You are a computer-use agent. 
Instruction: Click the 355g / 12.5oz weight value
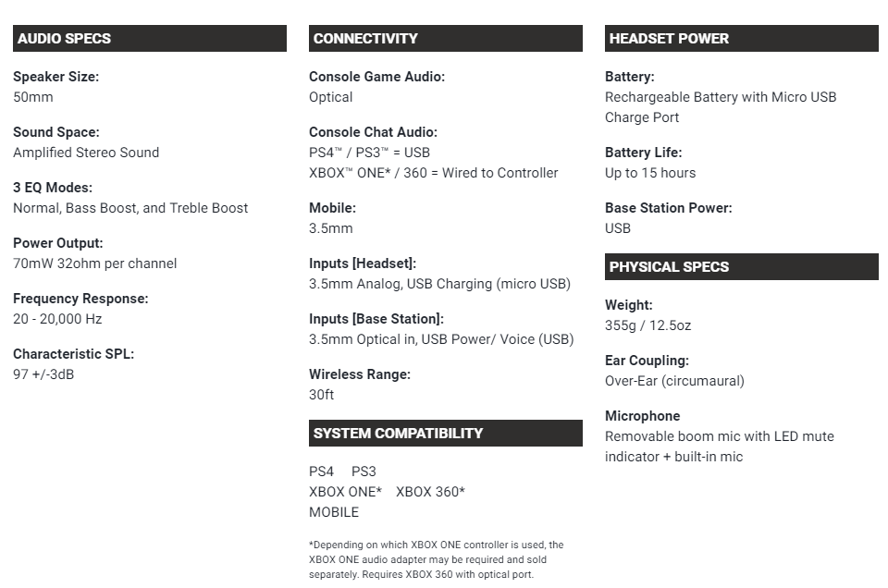click(x=647, y=325)
